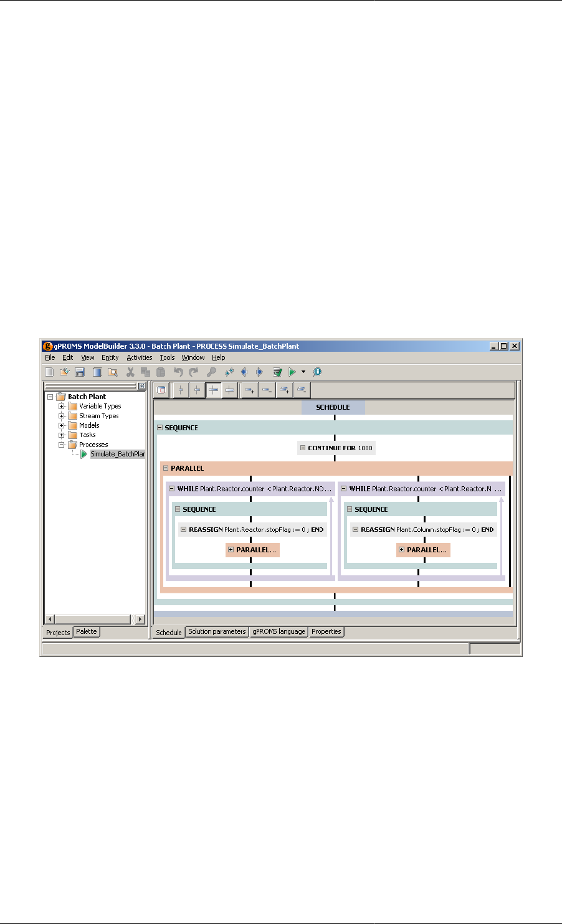Open the File menu
562x924 pixels.
[50, 358]
